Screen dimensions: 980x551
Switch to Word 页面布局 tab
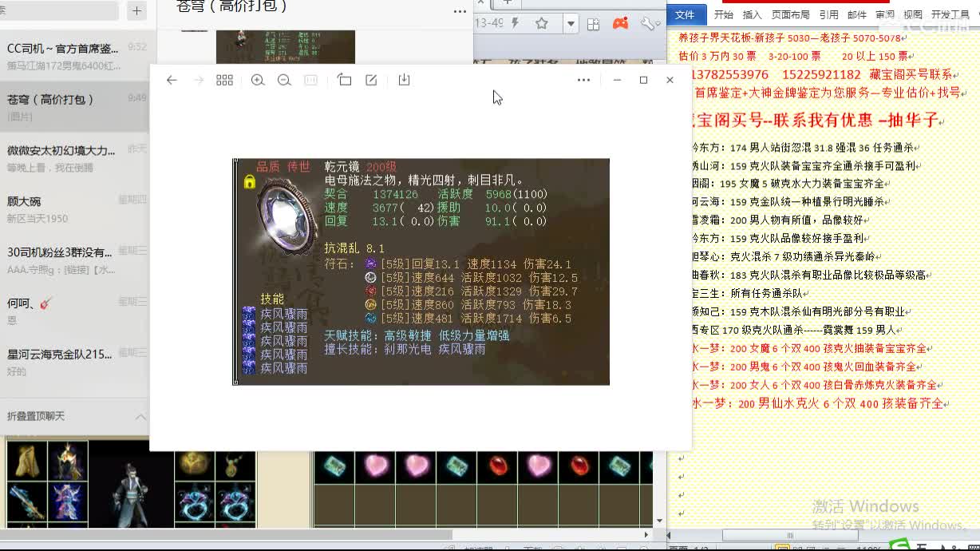(791, 14)
